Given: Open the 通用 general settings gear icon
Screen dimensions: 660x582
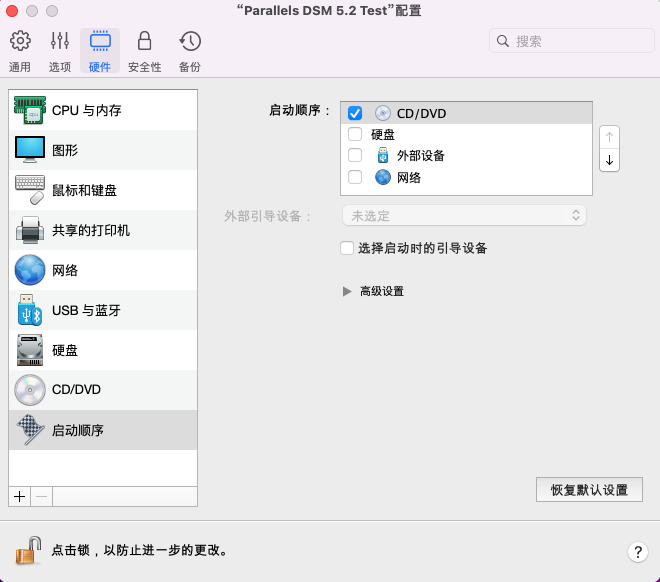Looking at the screenshot, I should [20, 41].
